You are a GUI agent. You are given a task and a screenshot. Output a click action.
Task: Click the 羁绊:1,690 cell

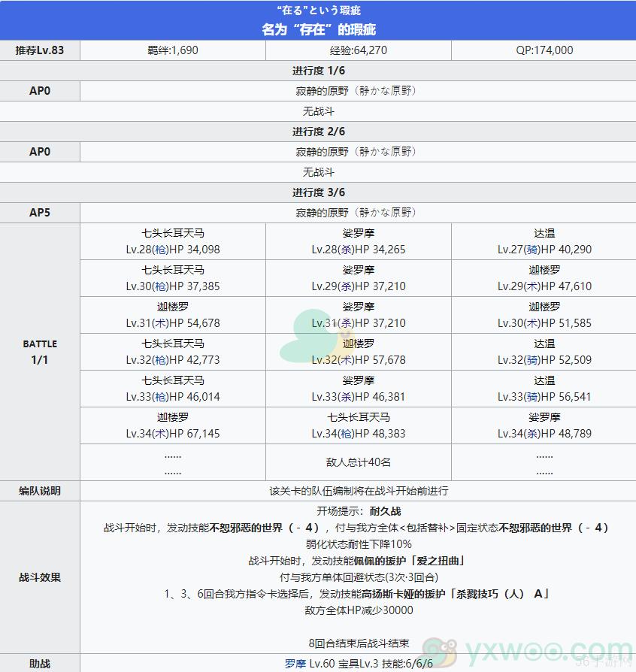(173, 50)
